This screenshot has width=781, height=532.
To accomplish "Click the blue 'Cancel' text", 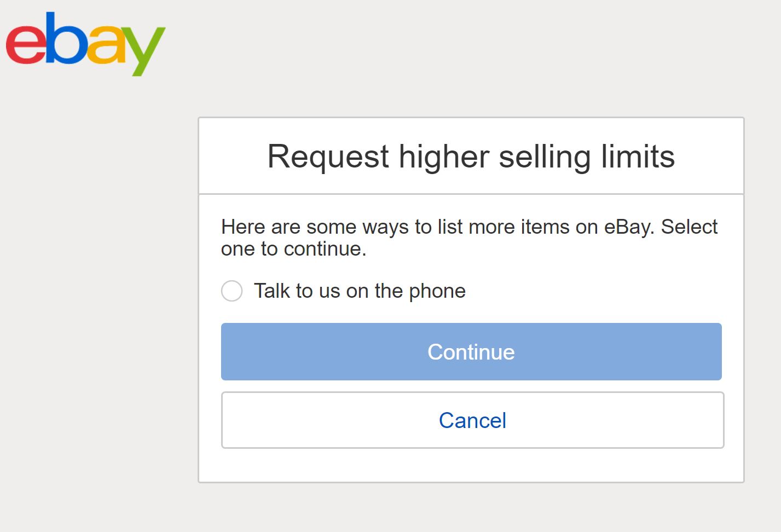I will [472, 420].
